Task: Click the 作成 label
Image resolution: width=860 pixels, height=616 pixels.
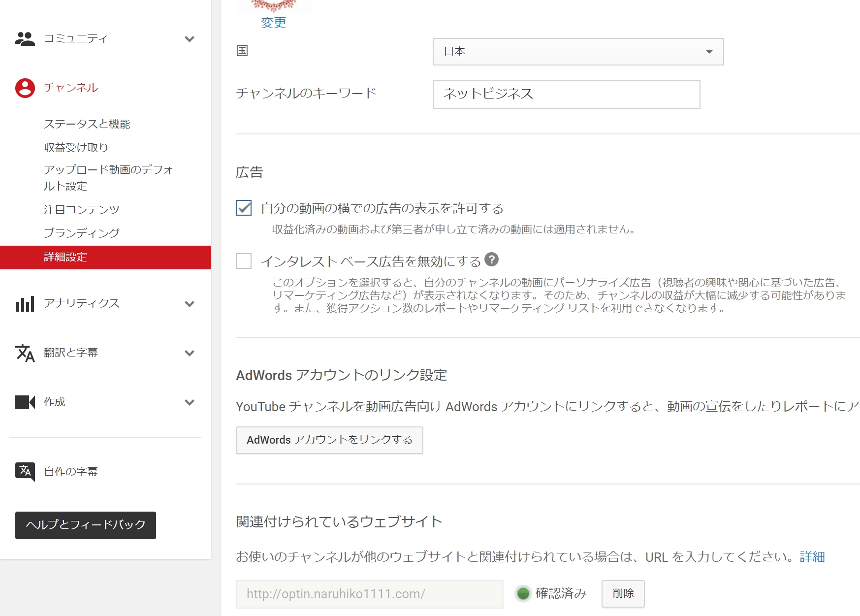Action: point(55,402)
